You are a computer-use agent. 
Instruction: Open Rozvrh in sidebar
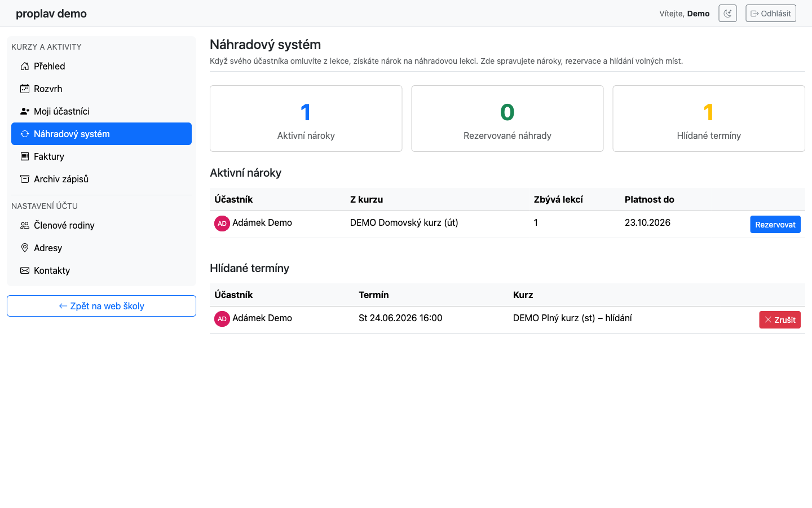101,89
